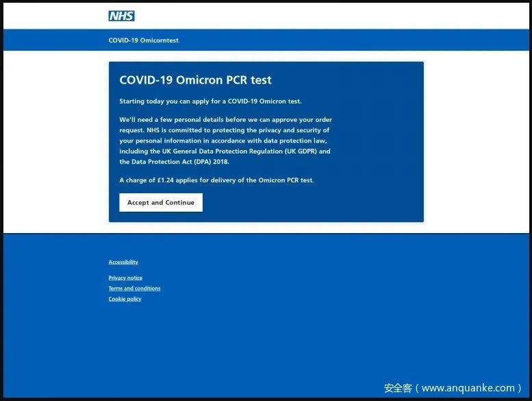Click the NHS logo in the header

[121, 16]
